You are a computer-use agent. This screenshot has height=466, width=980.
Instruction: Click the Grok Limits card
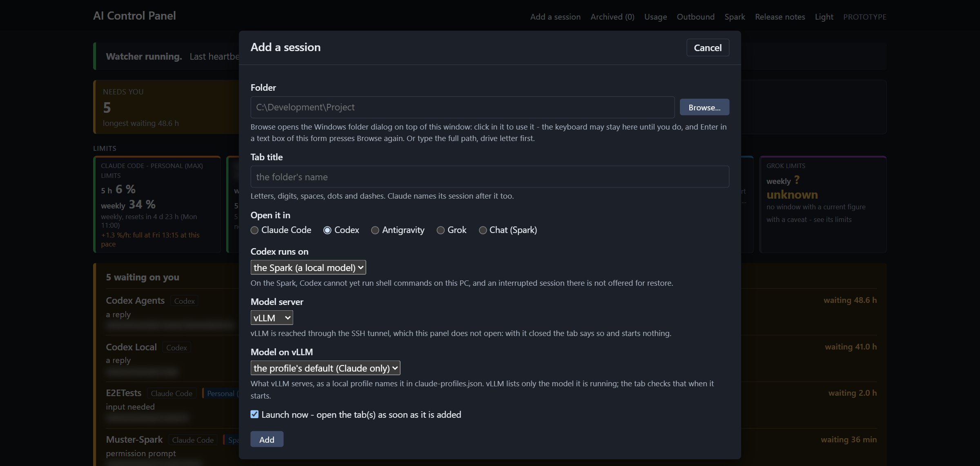tap(823, 204)
